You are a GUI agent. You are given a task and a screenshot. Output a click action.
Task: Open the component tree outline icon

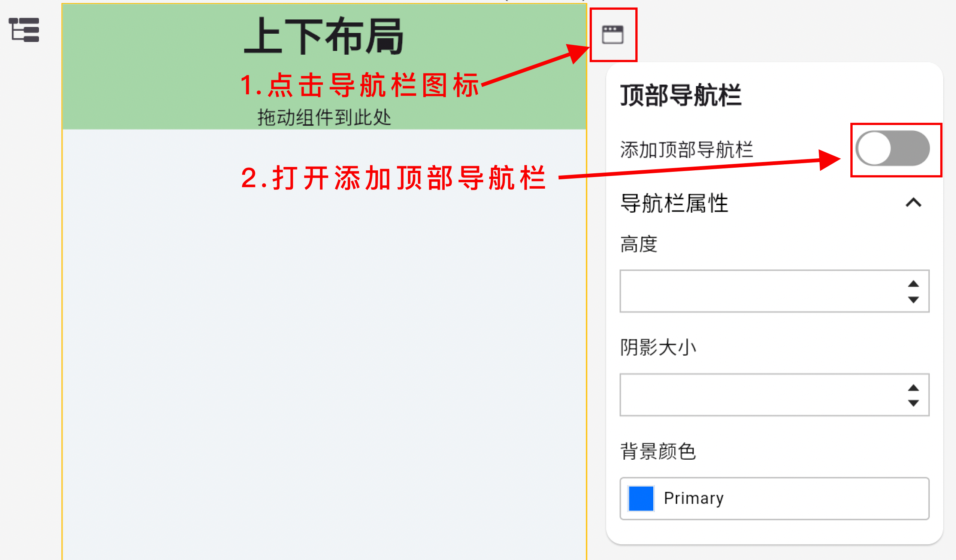pos(24,30)
